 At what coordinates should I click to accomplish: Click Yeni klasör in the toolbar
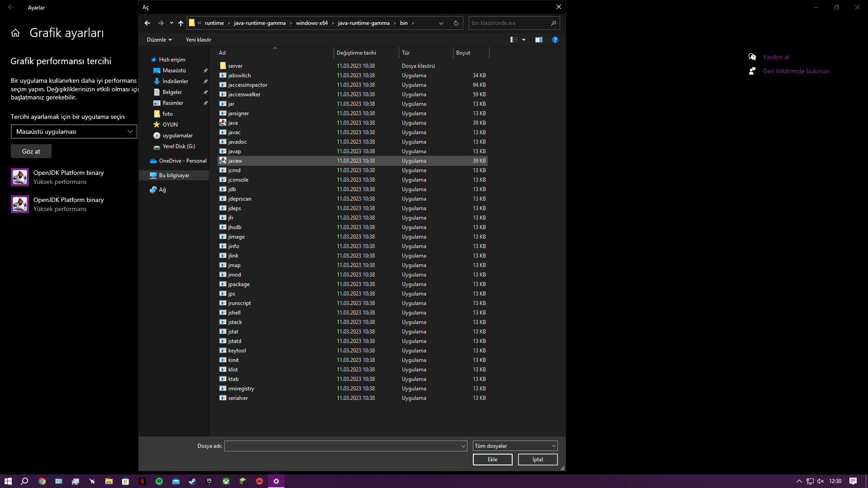198,40
